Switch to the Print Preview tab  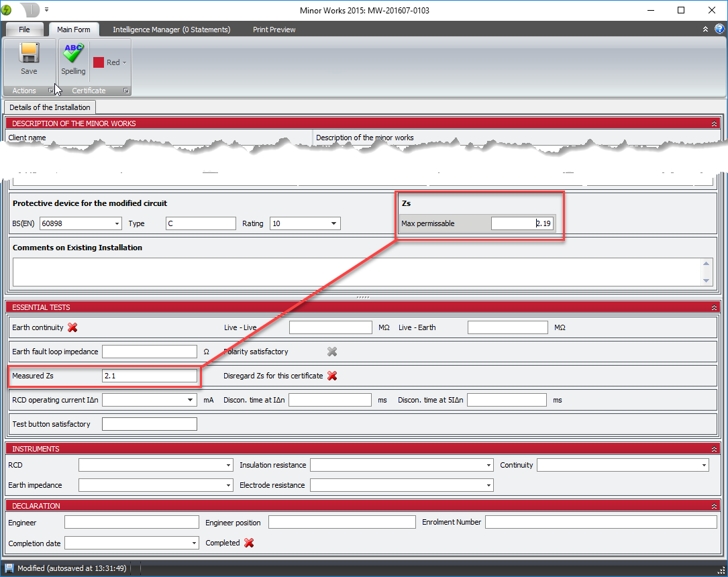(x=274, y=30)
